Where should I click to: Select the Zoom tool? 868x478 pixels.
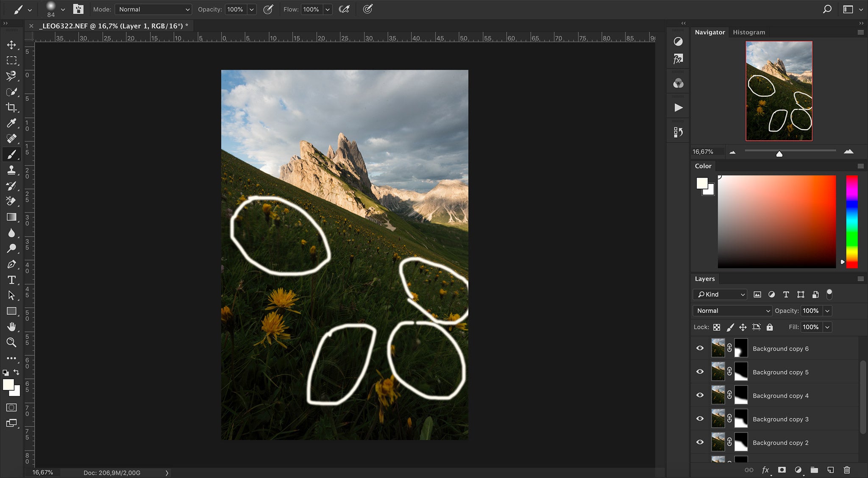pos(11,342)
